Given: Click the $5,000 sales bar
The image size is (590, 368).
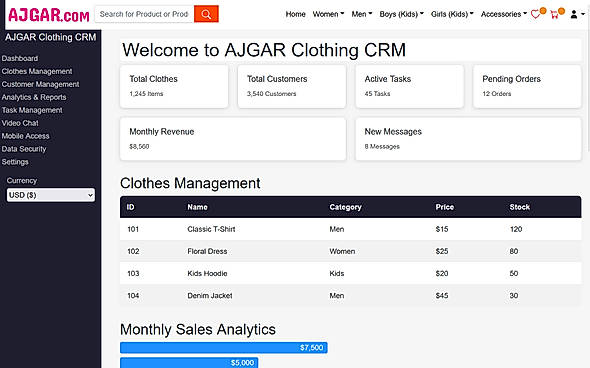Looking at the screenshot, I should 189,363.
